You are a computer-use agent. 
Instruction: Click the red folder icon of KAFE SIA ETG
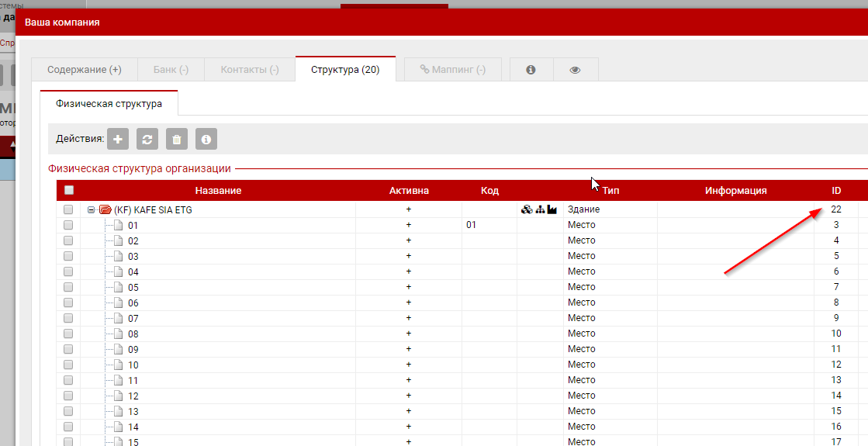click(x=105, y=209)
